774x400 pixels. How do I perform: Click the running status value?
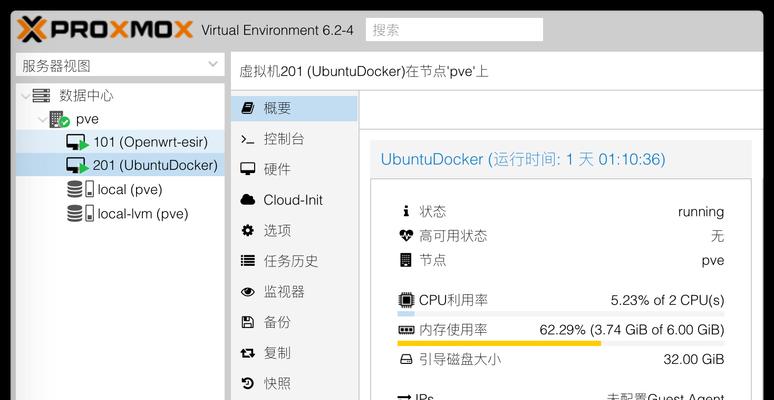tap(701, 212)
